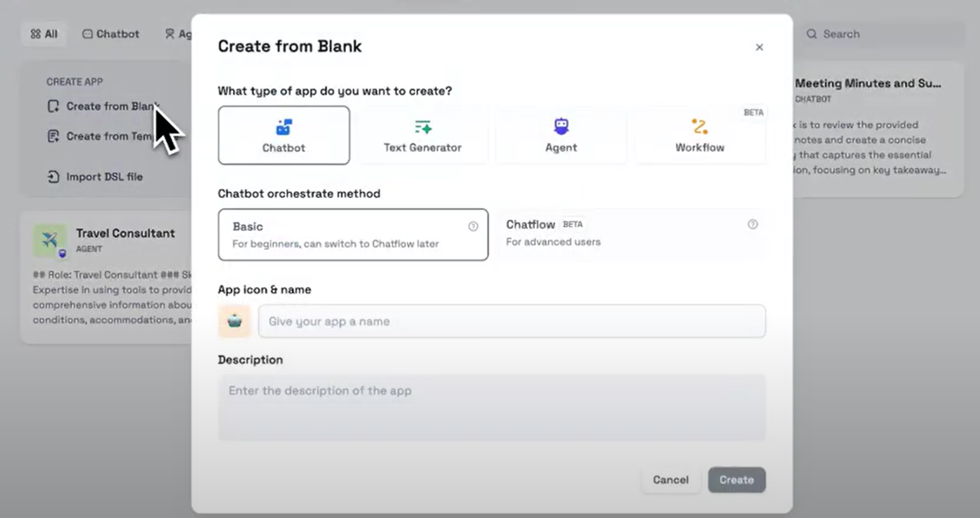Pick the Agent app type
The width and height of the screenshot is (980, 518).
(561, 135)
